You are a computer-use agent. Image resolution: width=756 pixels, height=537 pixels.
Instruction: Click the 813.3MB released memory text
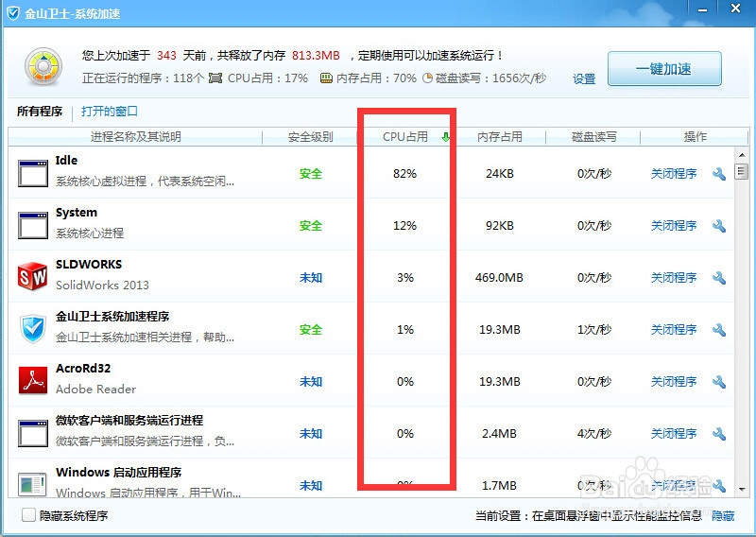(316, 56)
